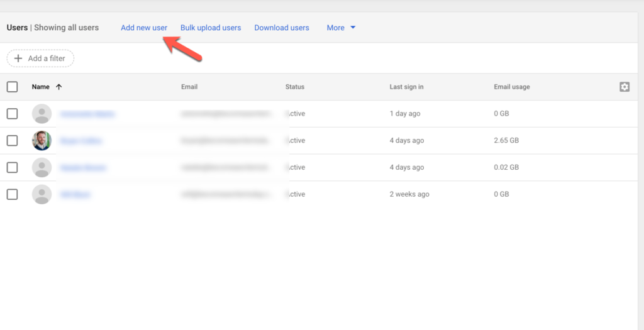Select the checkbox for the 2.65 GB user
Viewport: 644px width, 330px height.
(12, 141)
